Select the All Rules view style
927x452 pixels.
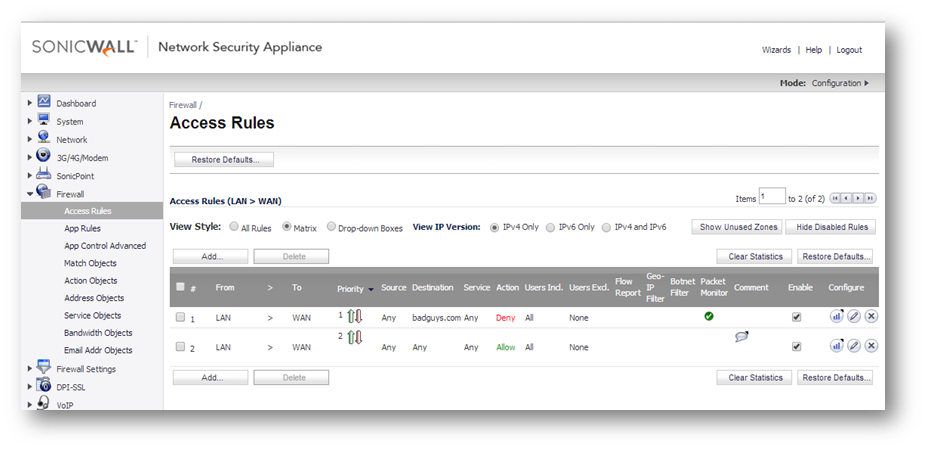[x=234, y=227]
